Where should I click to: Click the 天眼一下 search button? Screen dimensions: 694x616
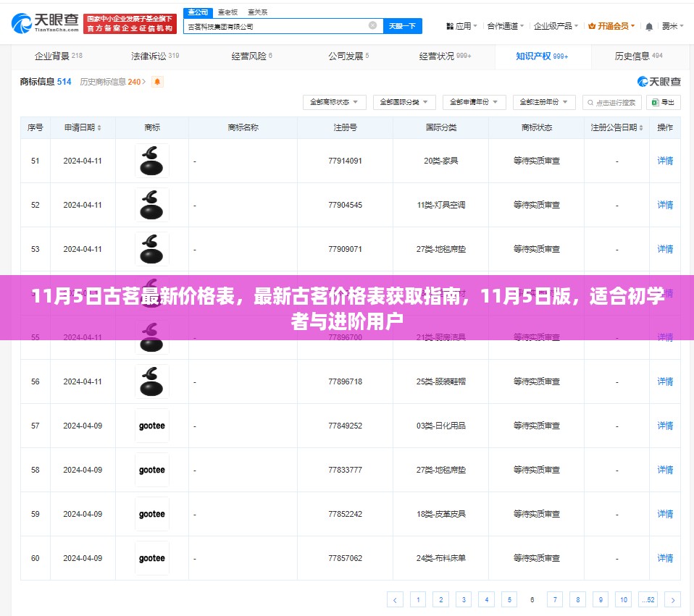coord(402,26)
